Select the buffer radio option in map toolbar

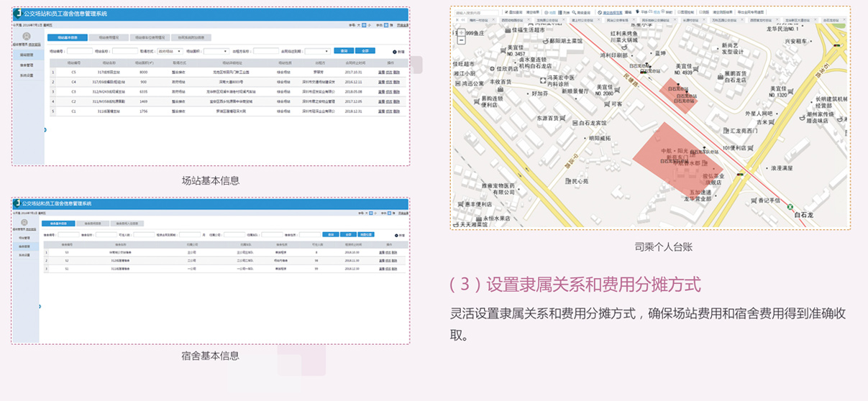coord(664,12)
